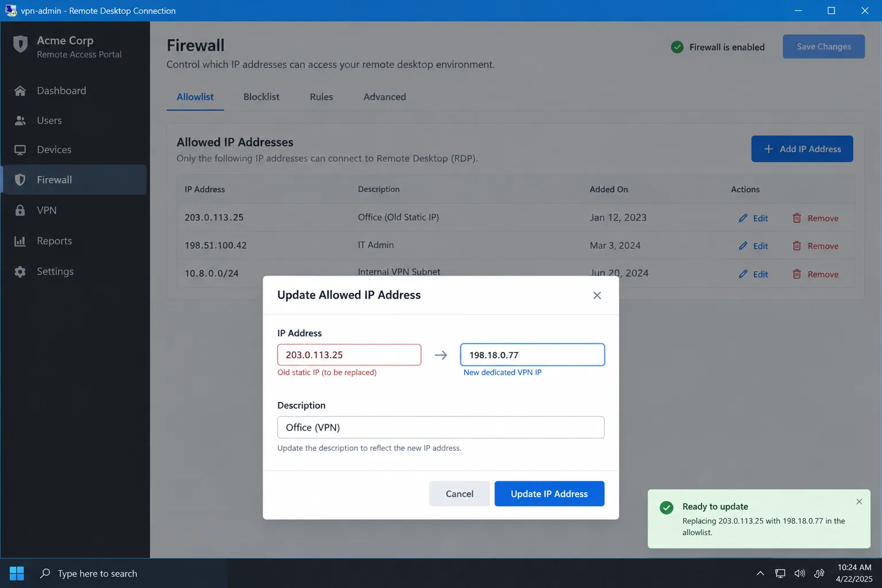Image resolution: width=882 pixels, height=588 pixels.
Task: Click the Description field with Office (VPN)
Action: tap(440, 427)
